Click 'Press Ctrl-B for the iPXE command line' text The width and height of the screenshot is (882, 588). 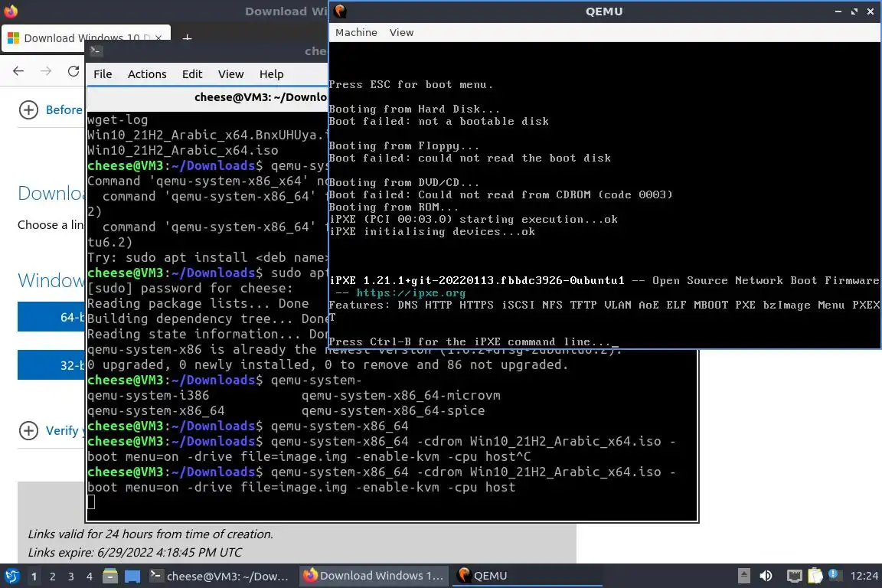click(x=469, y=341)
